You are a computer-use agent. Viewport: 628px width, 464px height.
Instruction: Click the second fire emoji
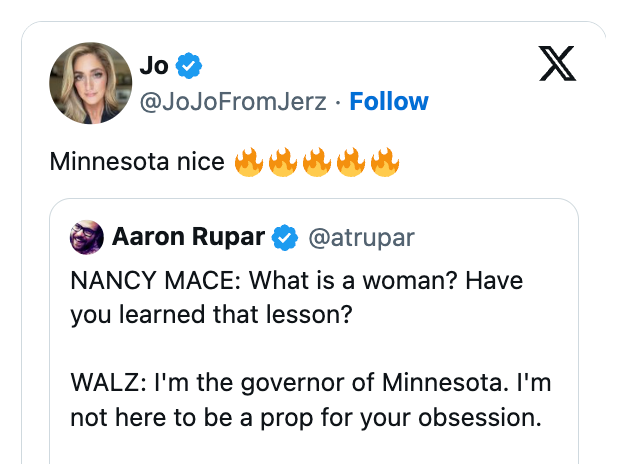[x=283, y=161]
